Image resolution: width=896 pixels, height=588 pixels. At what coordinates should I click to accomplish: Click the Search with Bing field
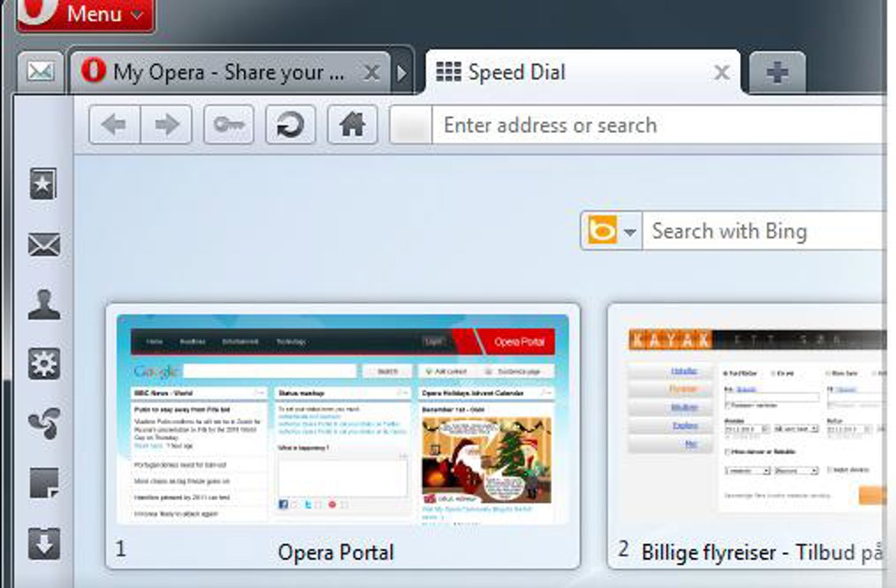tap(762, 231)
